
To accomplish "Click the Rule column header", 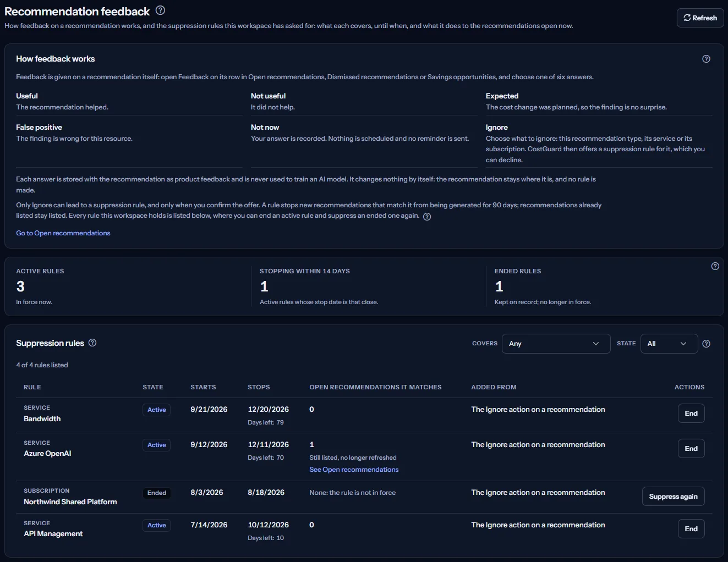I will click(32, 387).
